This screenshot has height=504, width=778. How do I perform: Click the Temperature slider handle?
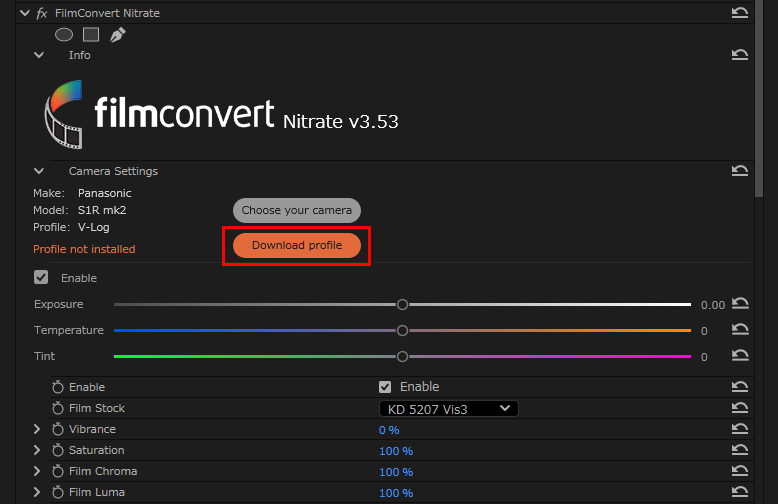(402, 330)
